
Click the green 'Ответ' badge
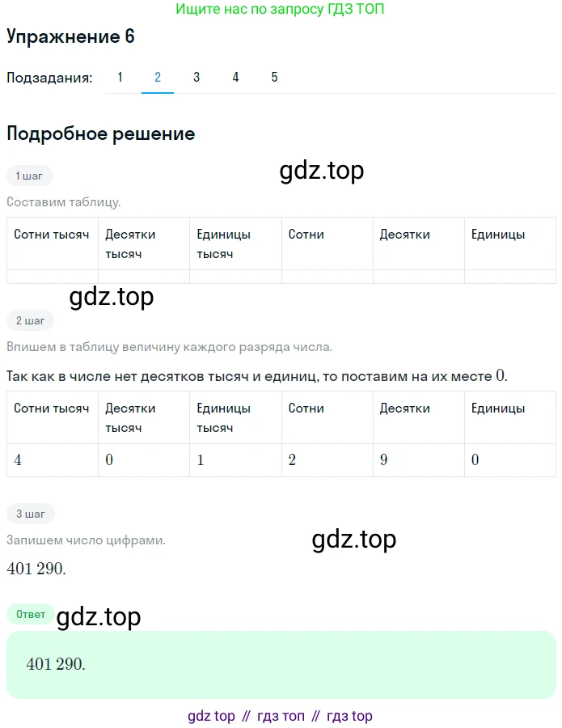[31, 614]
